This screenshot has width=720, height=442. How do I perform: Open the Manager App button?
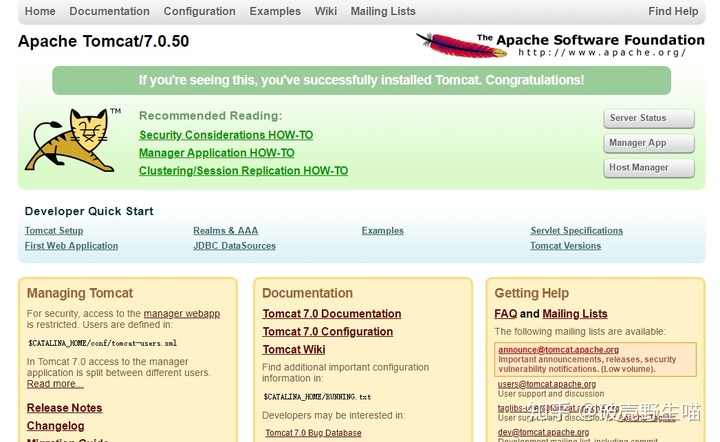[649, 143]
